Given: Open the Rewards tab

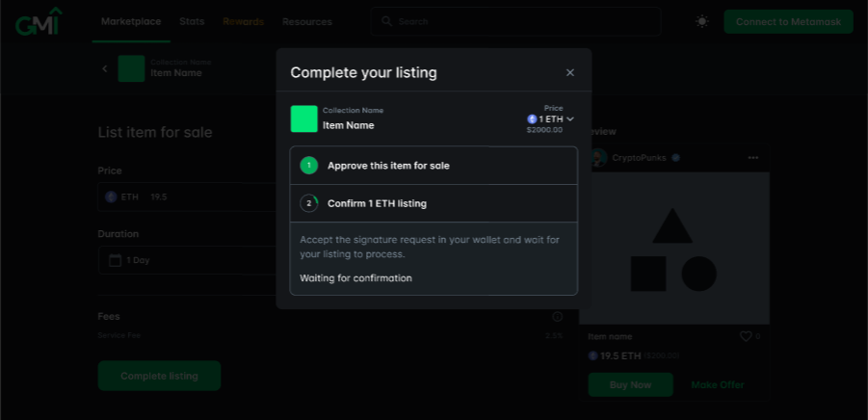Looking at the screenshot, I should (243, 21).
